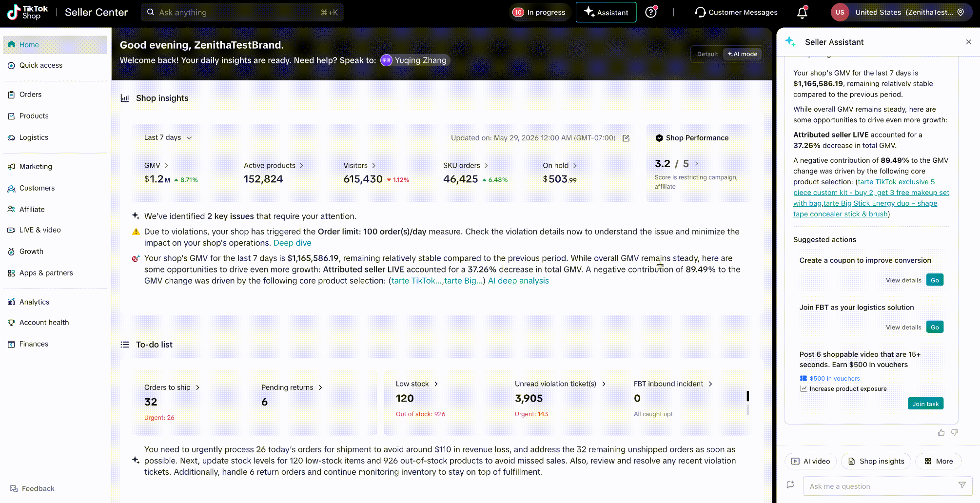980x503 pixels.
Task: Click the Shop insights chart icon
Action: pyautogui.click(x=125, y=98)
